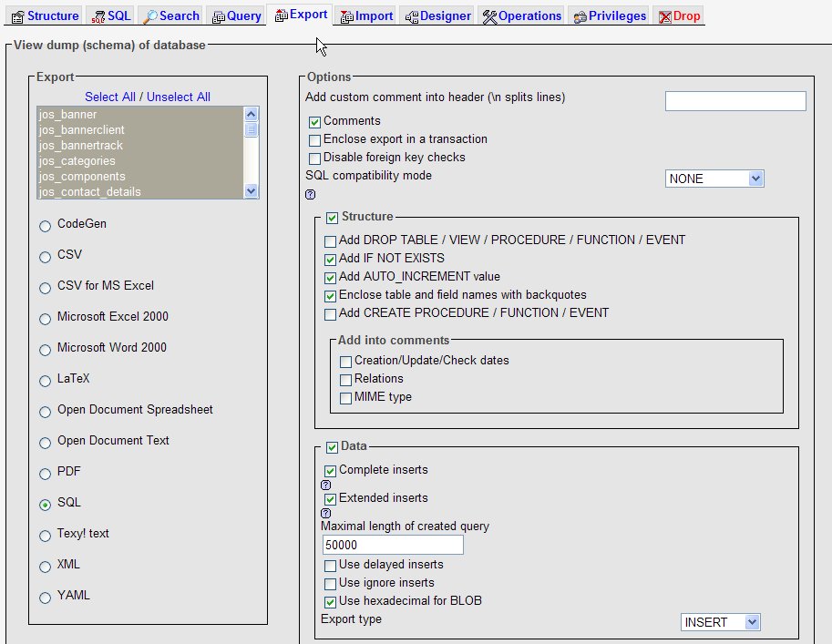The image size is (832, 644).
Task: Open help icon below Complete inserts
Action: tap(326, 485)
